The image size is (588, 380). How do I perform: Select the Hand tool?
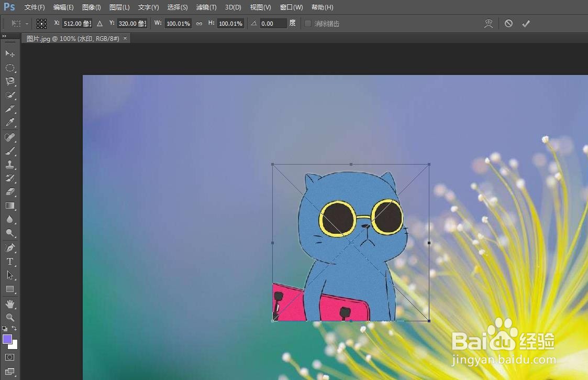pos(10,304)
